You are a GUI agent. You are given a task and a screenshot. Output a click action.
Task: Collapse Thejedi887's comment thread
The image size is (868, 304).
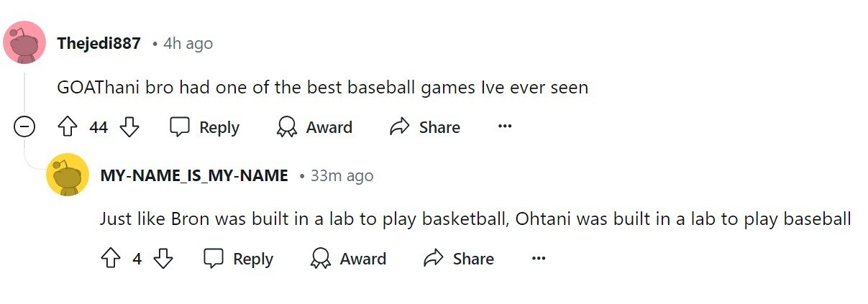25,127
